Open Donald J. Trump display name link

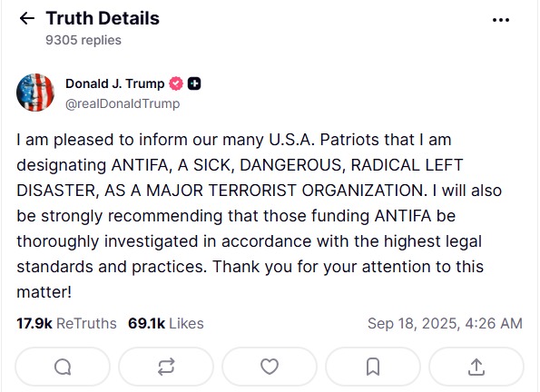(x=115, y=83)
